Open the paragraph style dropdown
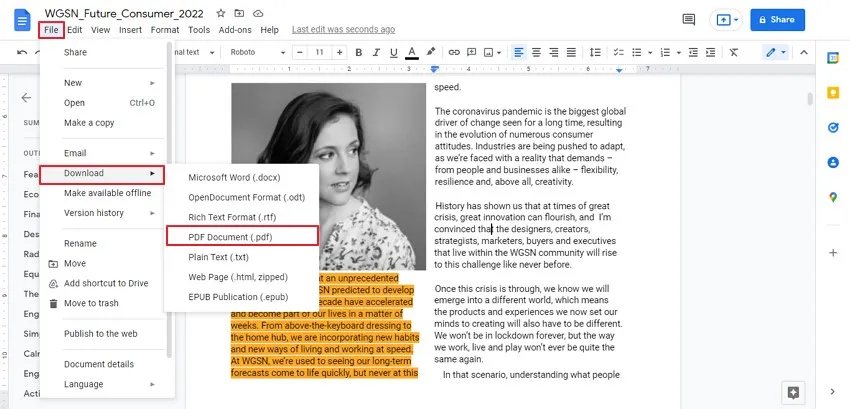The height and width of the screenshot is (409, 850). point(193,53)
